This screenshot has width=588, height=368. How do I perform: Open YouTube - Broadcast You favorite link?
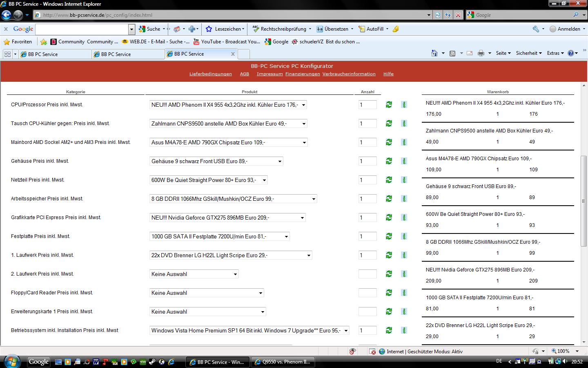227,42
